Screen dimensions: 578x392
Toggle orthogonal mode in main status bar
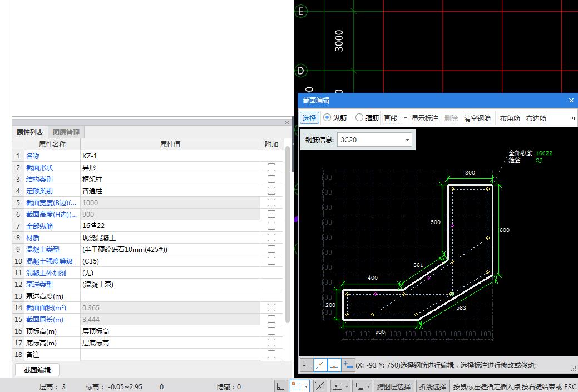tap(280, 386)
